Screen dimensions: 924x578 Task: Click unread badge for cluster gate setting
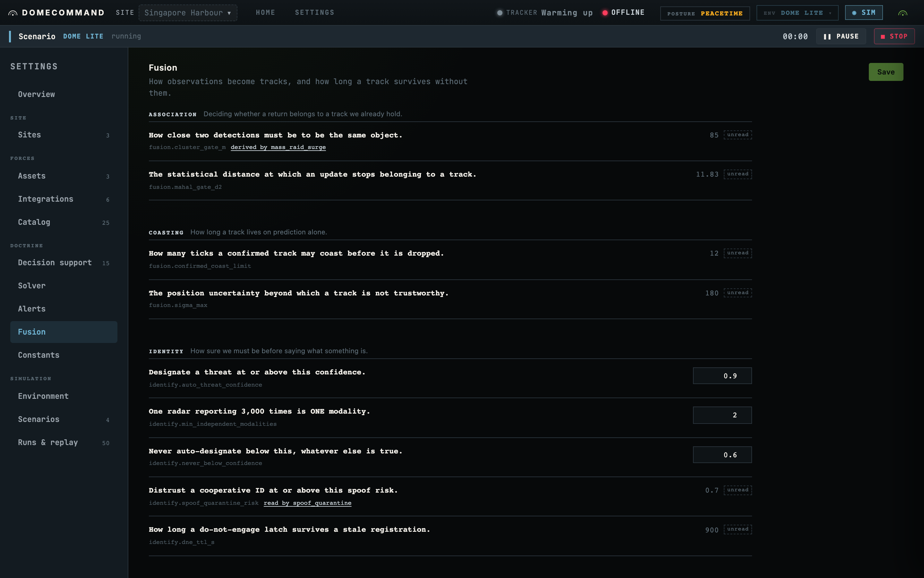(738, 135)
